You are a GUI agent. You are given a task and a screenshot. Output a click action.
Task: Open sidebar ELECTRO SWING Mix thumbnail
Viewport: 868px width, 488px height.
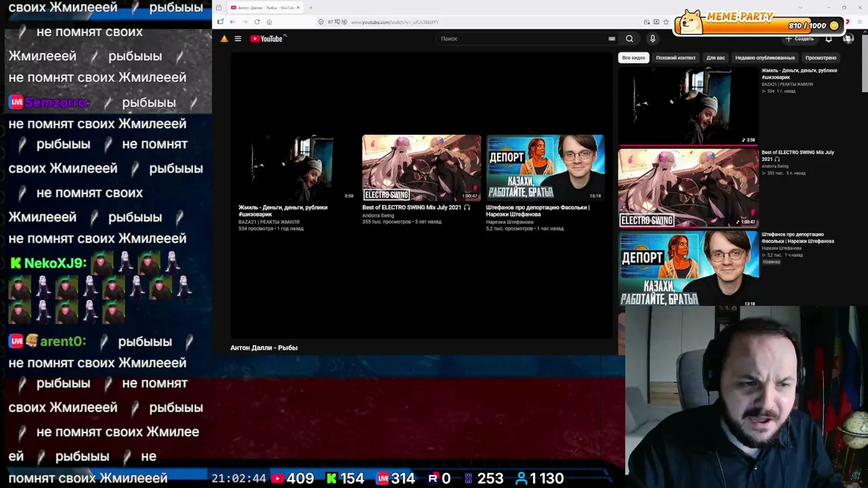688,188
